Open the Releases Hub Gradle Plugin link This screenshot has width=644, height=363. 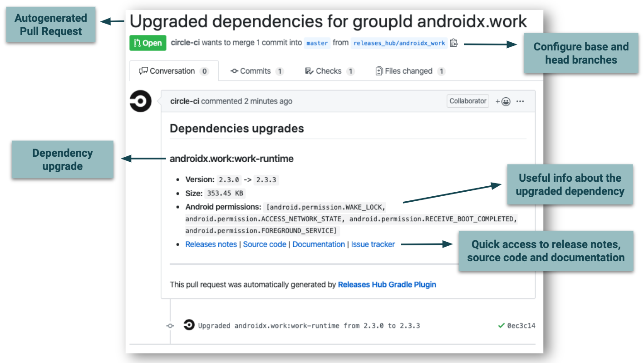[x=387, y=285]
